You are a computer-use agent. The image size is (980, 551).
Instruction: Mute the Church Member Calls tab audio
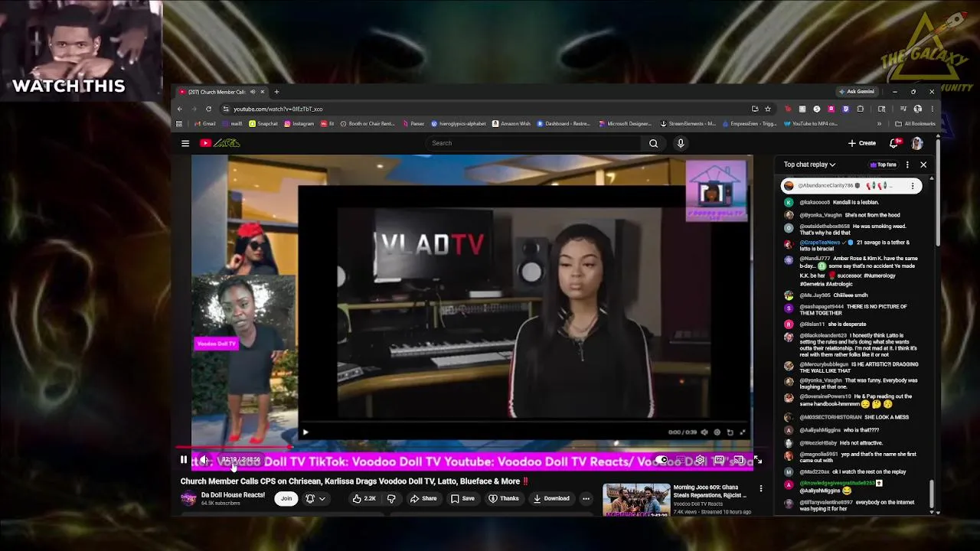click(x=253, y=92)
